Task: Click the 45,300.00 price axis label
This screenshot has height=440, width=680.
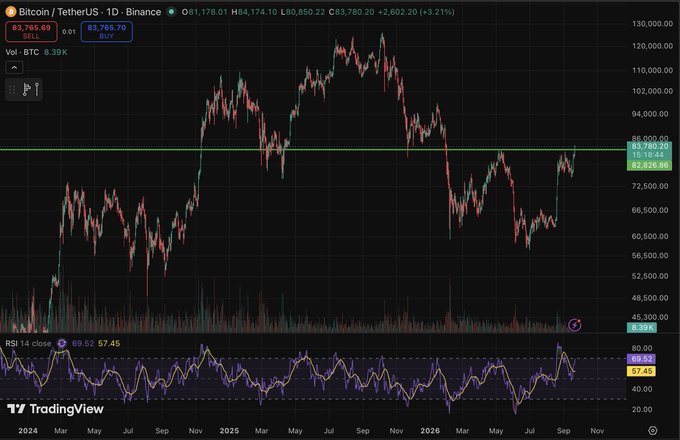Action: [650, 317]
